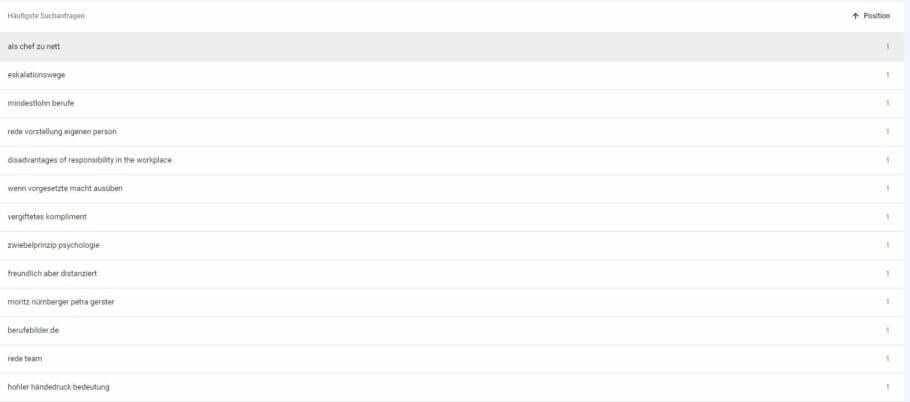910x402 pixels.
Task: Select 'wenn vorgesetzte macht ausüben' row
Action: click(65, 188)
